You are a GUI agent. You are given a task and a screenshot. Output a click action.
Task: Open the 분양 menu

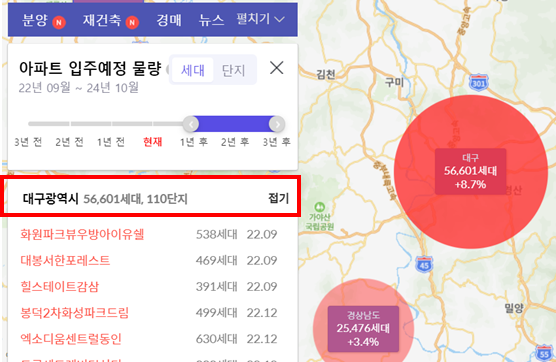point(34,20)
